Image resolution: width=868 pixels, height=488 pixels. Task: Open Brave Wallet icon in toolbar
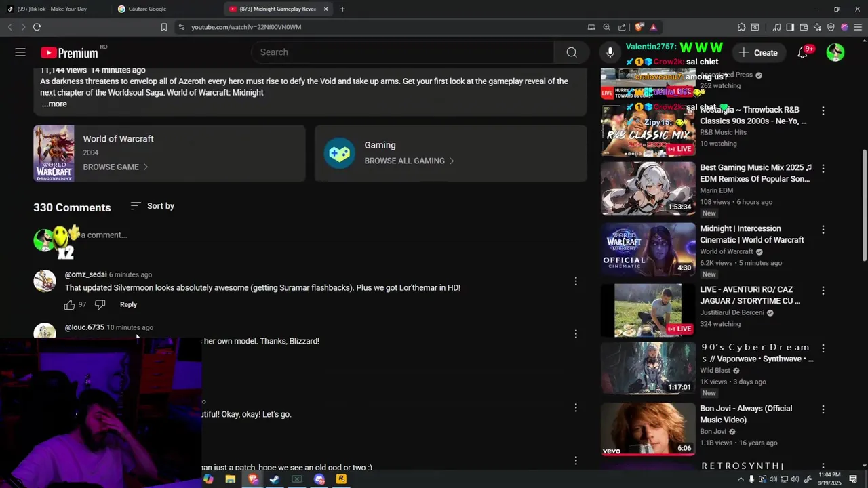[x=804, y=27]
